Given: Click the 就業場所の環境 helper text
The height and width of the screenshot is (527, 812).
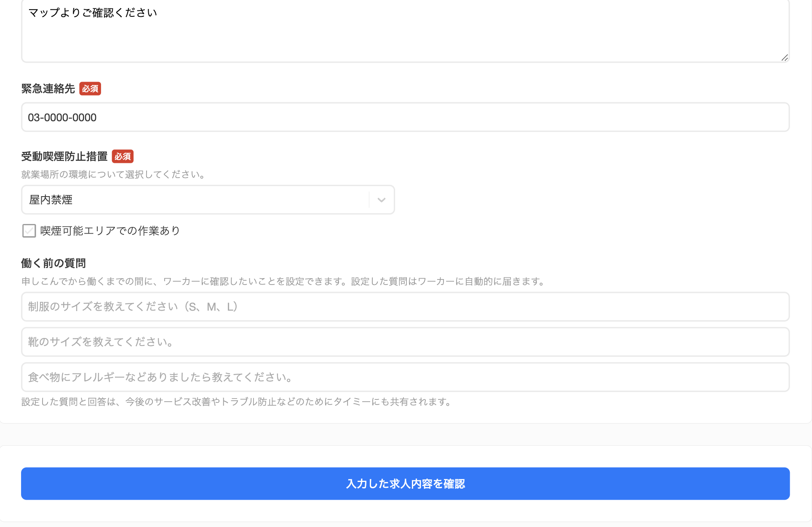Looking at the screenshot, I should [x=113, y=175].
